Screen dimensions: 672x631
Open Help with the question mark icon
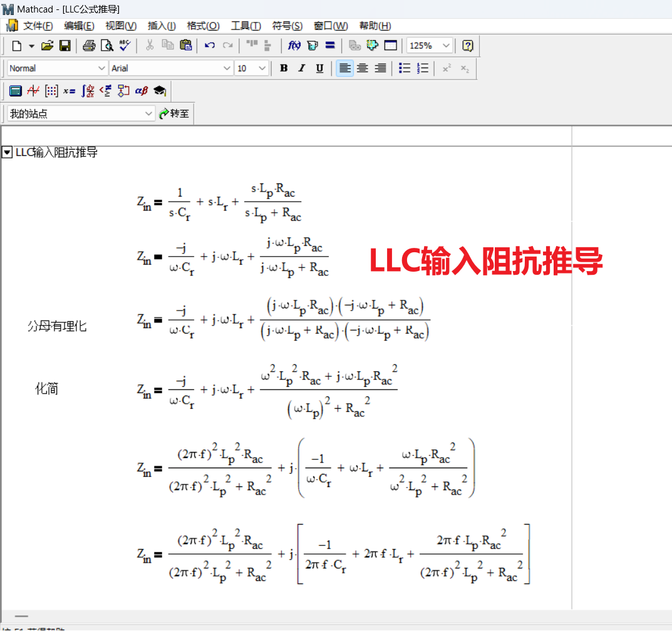pyautogui.click(x=468, y=46)
